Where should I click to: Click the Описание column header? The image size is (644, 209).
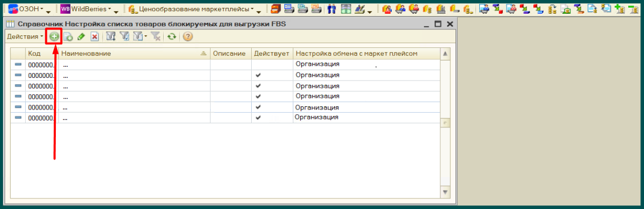coord(231,54)
